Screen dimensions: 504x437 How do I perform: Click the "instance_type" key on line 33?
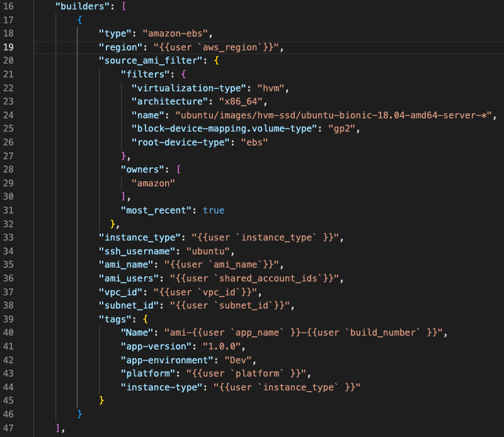140,237
